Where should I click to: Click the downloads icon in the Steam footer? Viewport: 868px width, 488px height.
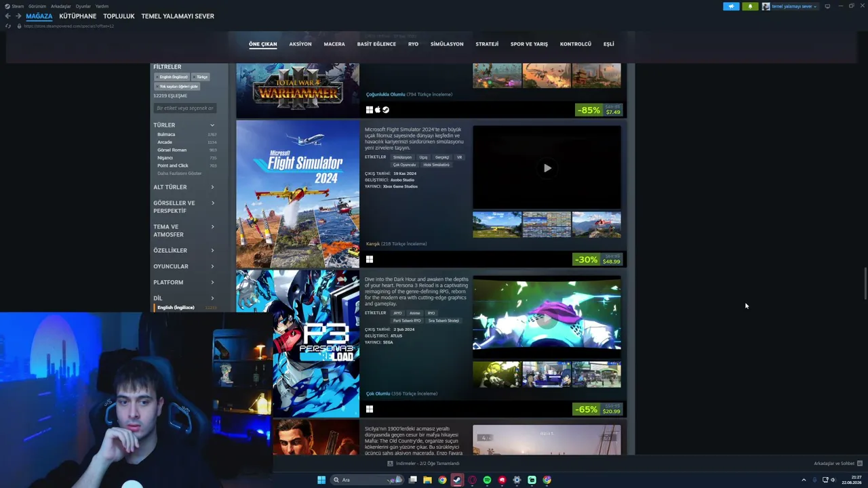[x=390, y=464]
